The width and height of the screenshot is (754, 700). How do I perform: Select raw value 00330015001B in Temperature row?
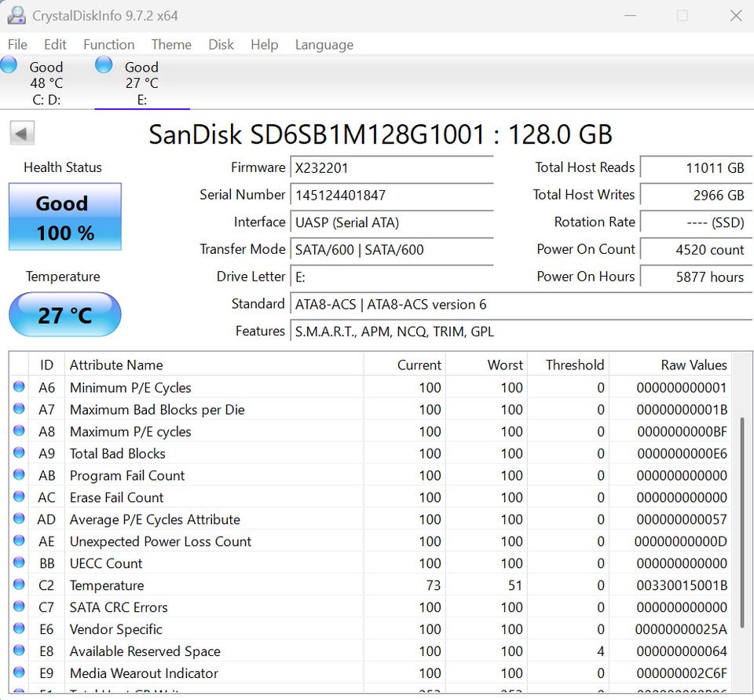[x=682, y=585]
